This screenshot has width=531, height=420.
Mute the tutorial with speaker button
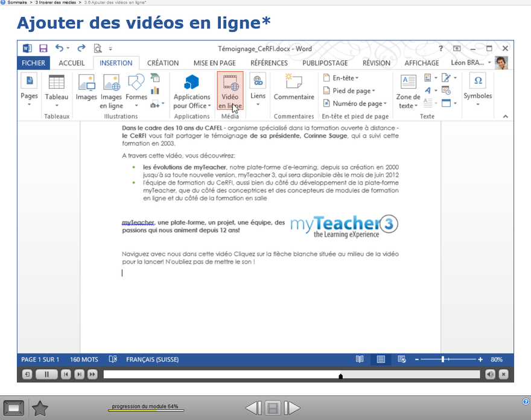tap(490, 375)
